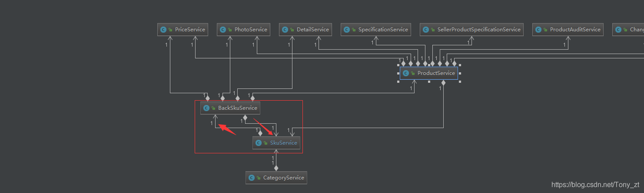
Task: Click the class icon on DetailService node
Action: pyautogui.click(x=285, y=30)
